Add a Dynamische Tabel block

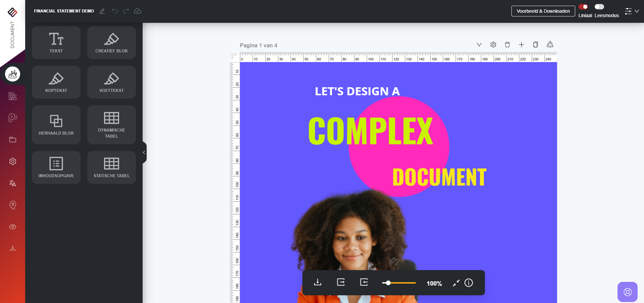(111, 125)
